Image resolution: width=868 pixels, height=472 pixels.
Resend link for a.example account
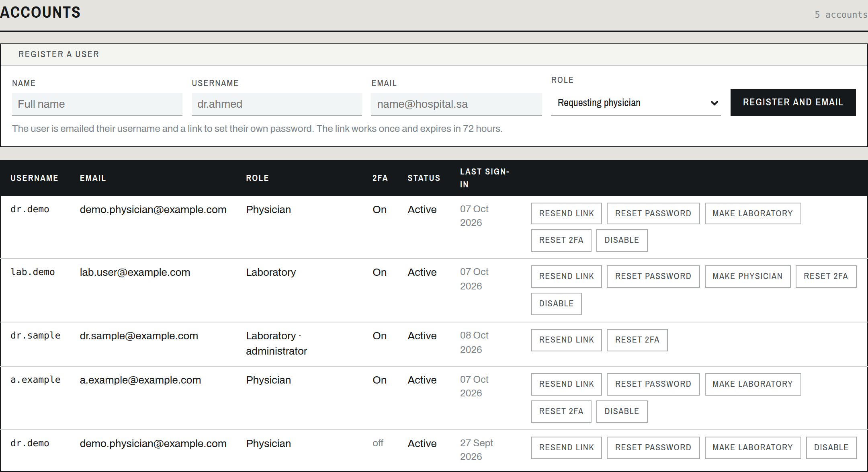566,384
